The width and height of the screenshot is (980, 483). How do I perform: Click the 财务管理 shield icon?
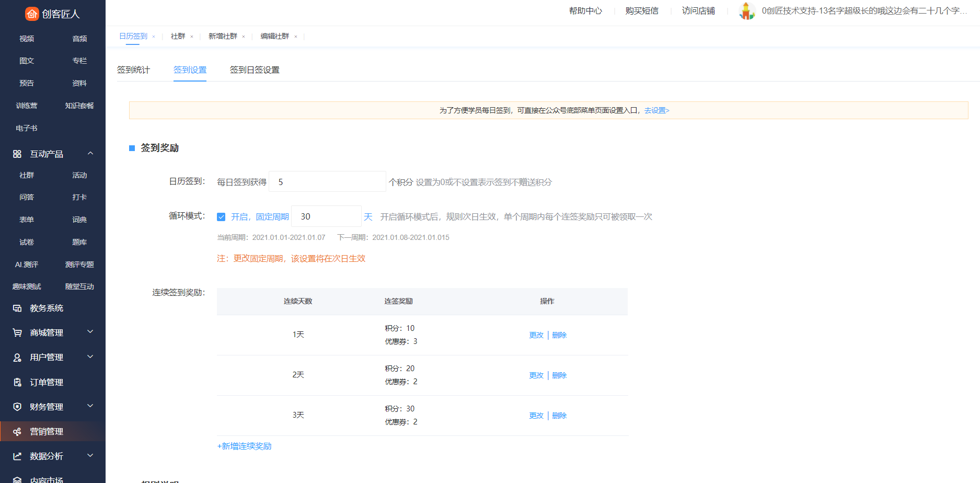pyautogui.click(x=17, y=407)
